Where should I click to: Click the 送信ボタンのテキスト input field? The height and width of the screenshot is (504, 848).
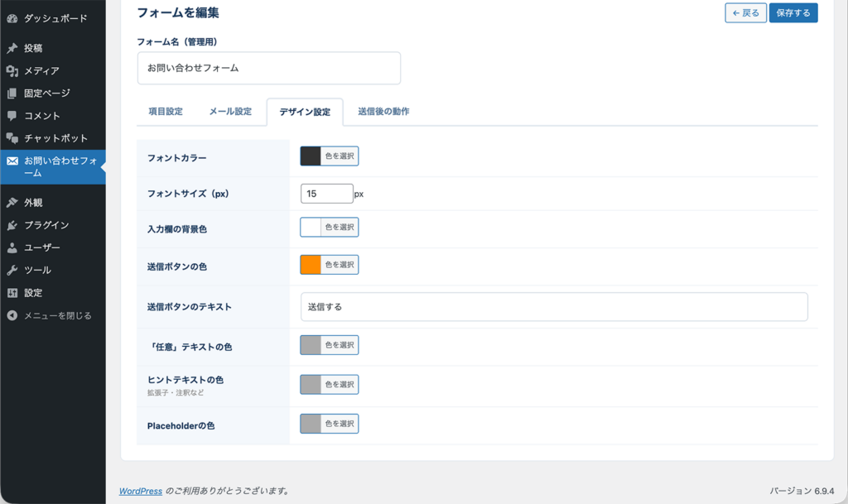tap(553, 306)
